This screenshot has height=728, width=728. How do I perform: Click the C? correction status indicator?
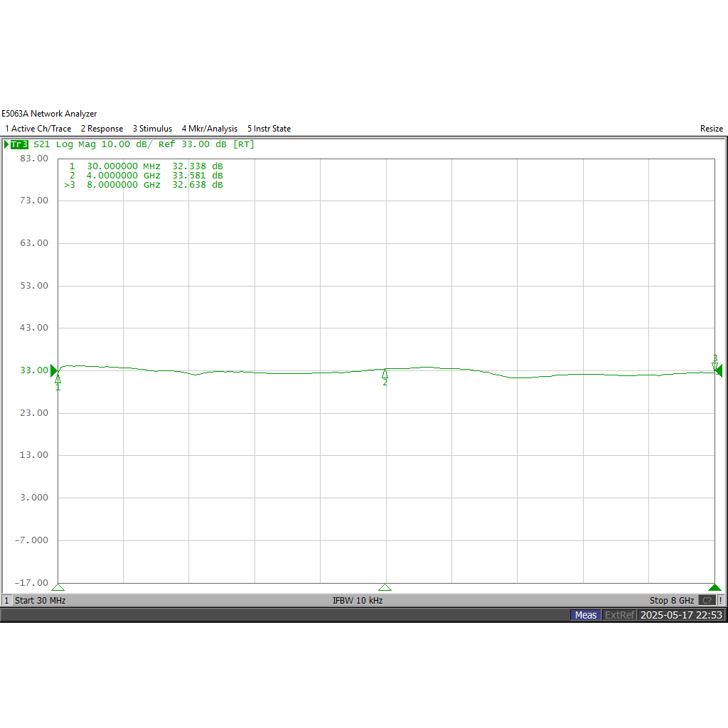(x=706, y=600)
